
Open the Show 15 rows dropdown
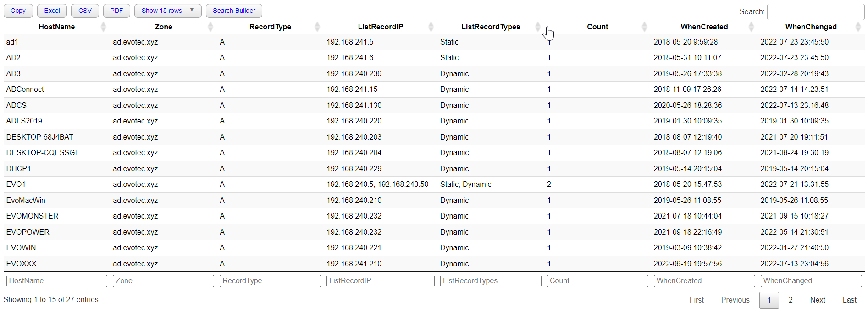(x=167, y=11)
